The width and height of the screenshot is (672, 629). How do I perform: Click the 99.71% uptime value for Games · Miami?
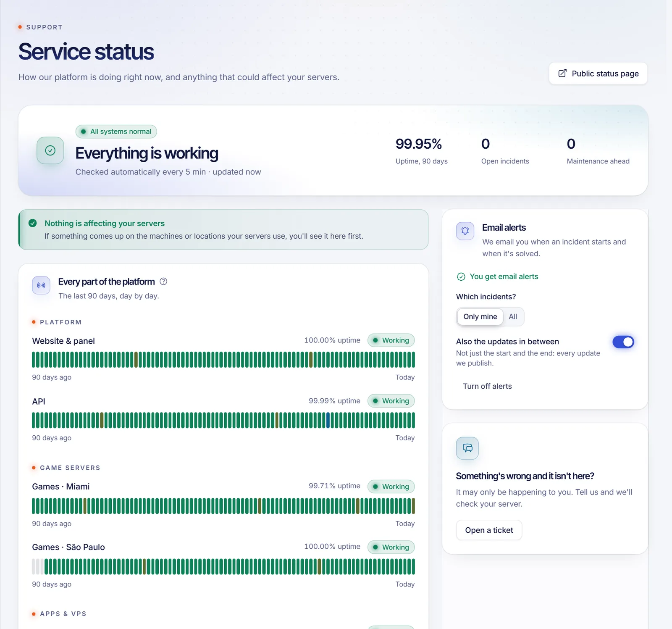334,486
